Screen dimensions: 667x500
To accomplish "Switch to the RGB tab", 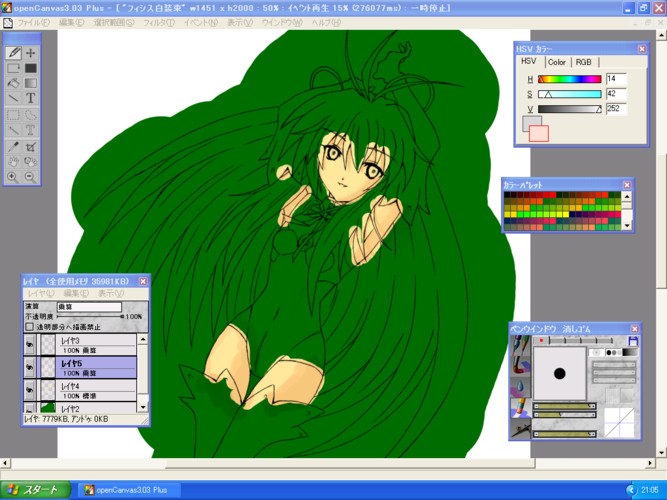I will tap(583, 62).
